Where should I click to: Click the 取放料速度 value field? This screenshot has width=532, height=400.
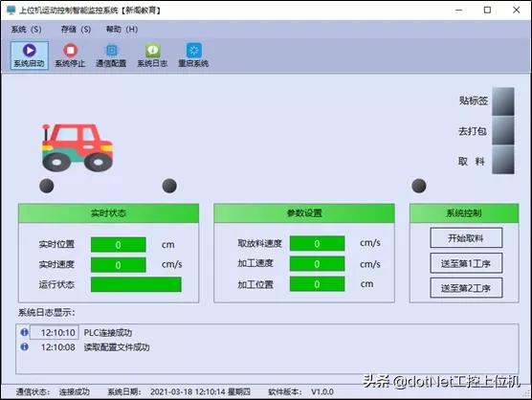pyautogui.click(x=317, y=244)
